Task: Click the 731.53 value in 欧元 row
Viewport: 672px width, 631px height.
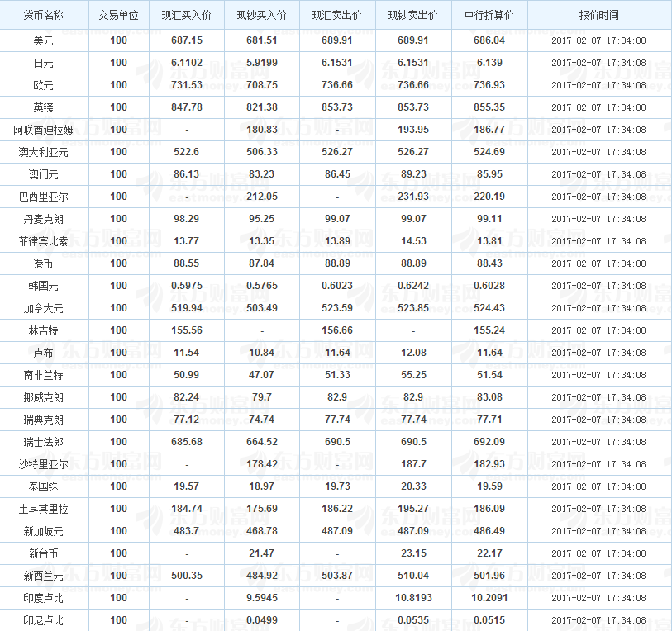Action: (x=187, y=85)
